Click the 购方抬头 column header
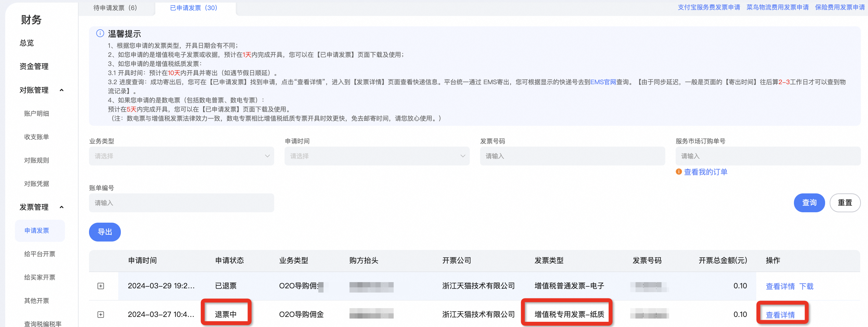 tap(364, 260)
